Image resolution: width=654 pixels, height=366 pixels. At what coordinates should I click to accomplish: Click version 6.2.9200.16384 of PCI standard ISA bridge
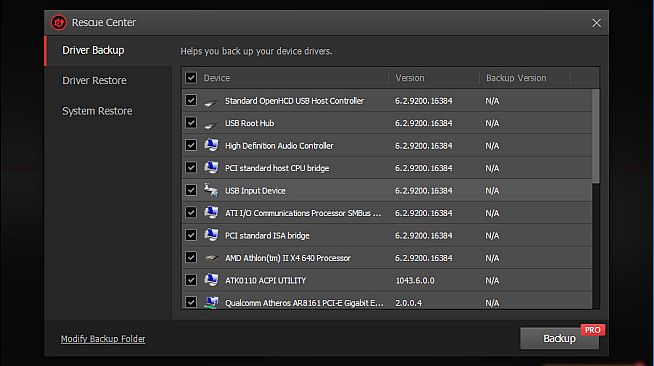pyautogui.click(x=424, y=236)
